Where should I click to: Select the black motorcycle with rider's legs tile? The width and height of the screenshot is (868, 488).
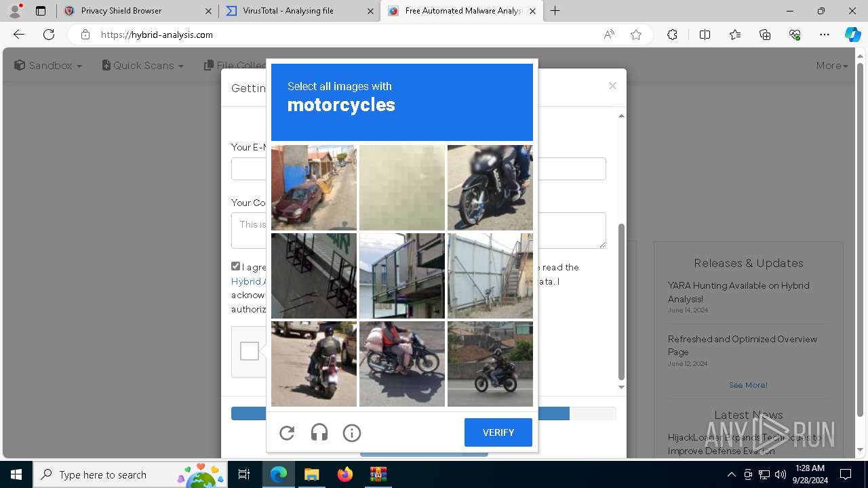[x=490, y=188]
